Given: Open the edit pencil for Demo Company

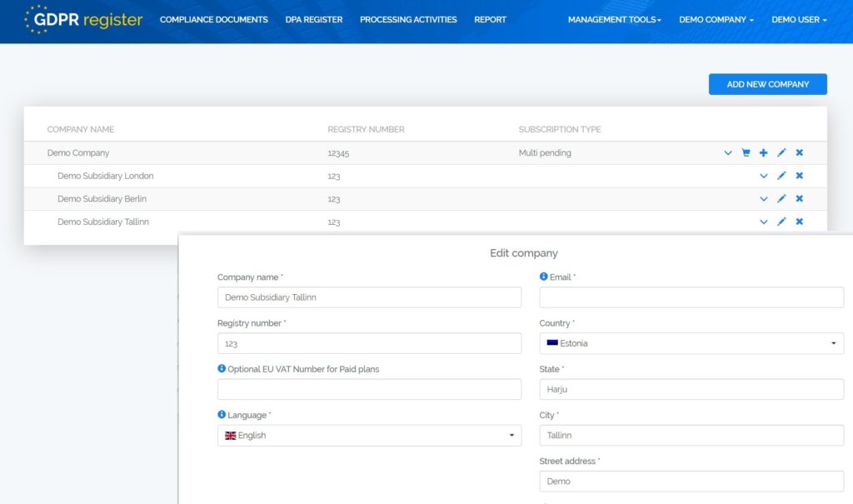Looking at the screenshot, I should pyautogui.click(x=781, y=152).
